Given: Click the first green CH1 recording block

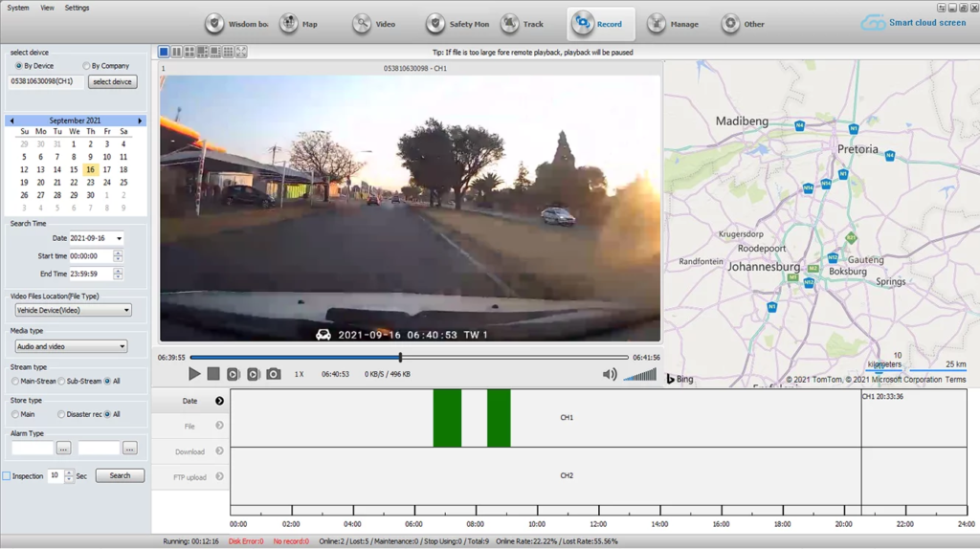Looking at the screenshot, I should coord(447,418).
